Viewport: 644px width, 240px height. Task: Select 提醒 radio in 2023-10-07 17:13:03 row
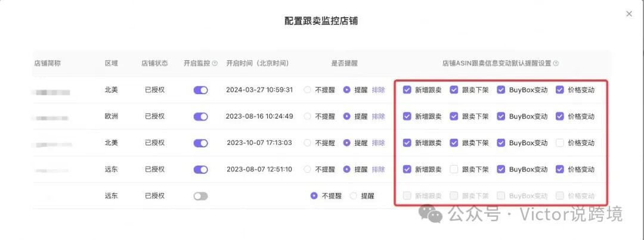(346, 143)
